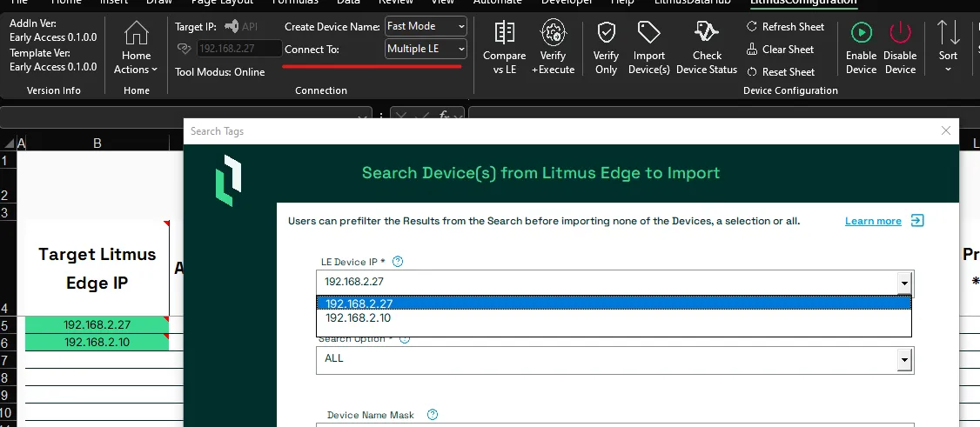Click Litmus logo in dialog
The height and width of the screenshot is (427, 980).
tap(228, 180)
